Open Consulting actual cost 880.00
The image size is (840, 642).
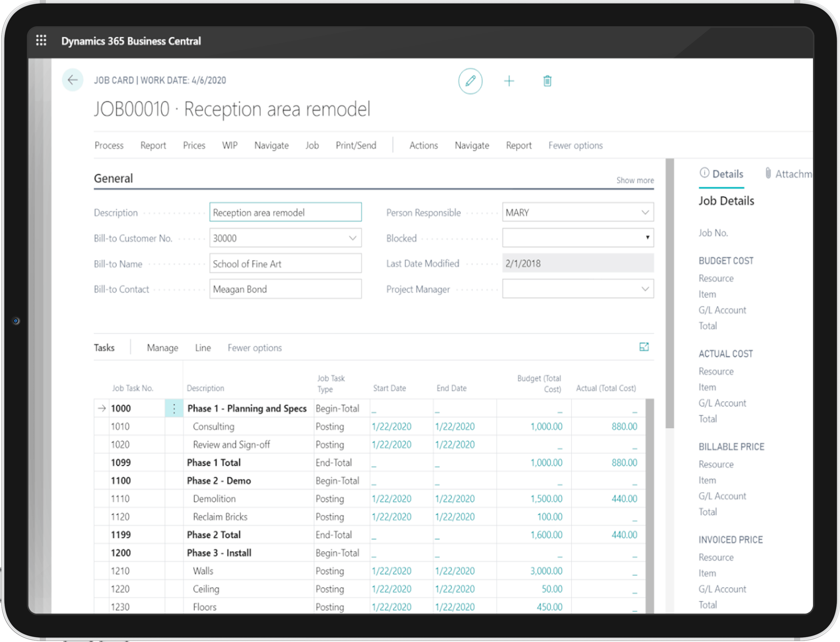coord(624,426)
